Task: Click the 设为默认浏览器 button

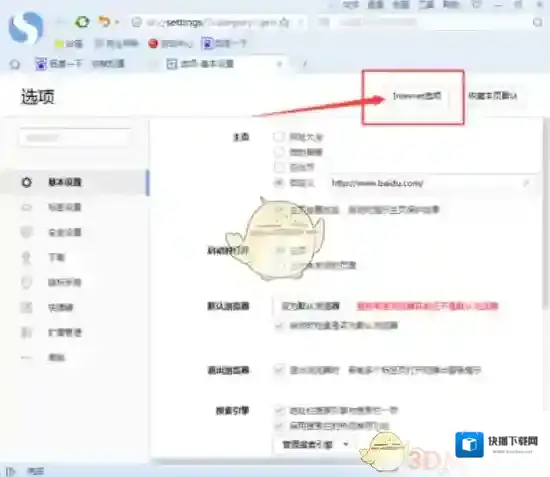Action: point(311,306)
